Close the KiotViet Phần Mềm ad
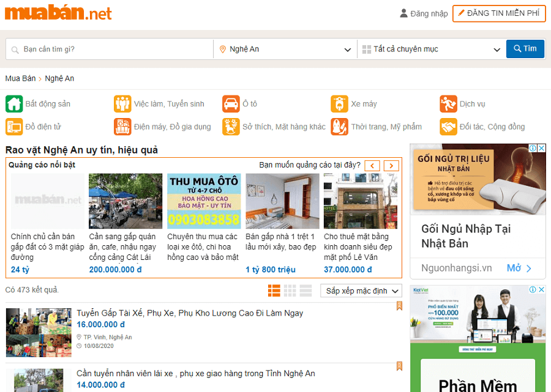This screenshot has width=551, height=392. pos(542,289)
